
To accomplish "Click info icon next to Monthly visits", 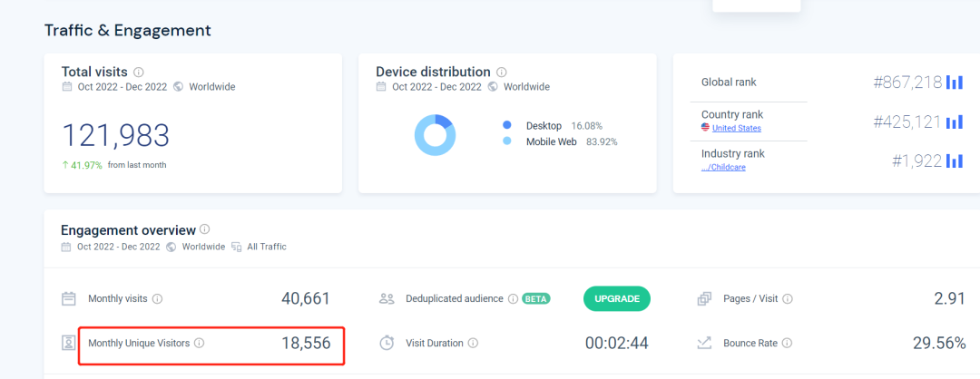I will click(x=158, y=299).
